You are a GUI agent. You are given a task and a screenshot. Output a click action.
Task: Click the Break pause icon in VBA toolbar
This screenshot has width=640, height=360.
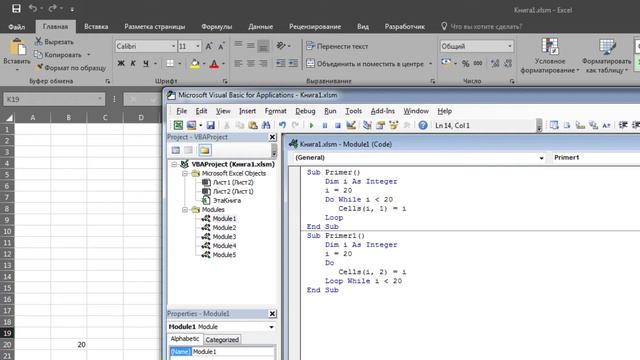tap(325, 125)
